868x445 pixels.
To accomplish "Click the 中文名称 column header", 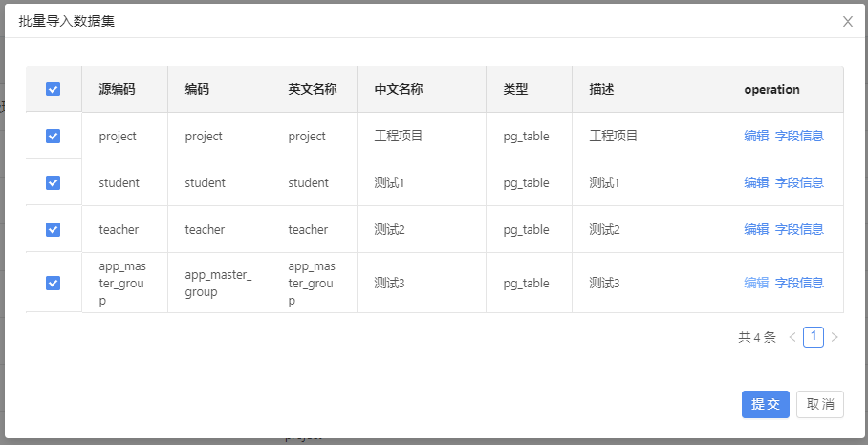I will (x=399, y=89).
